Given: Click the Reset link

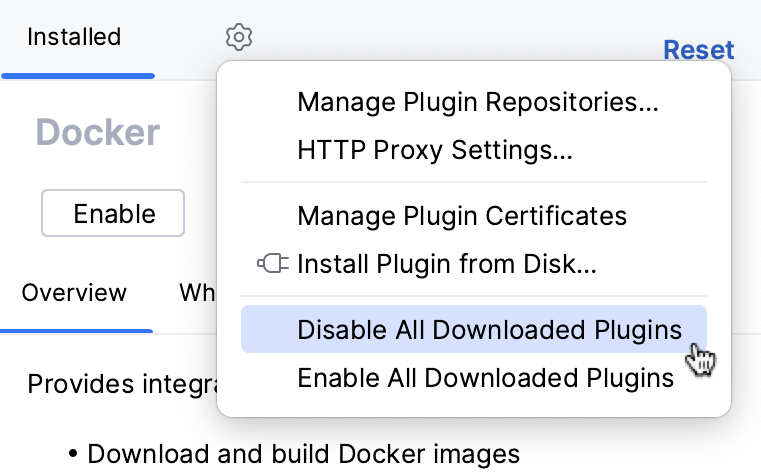Looking at the screenshot, I should 698,50.
